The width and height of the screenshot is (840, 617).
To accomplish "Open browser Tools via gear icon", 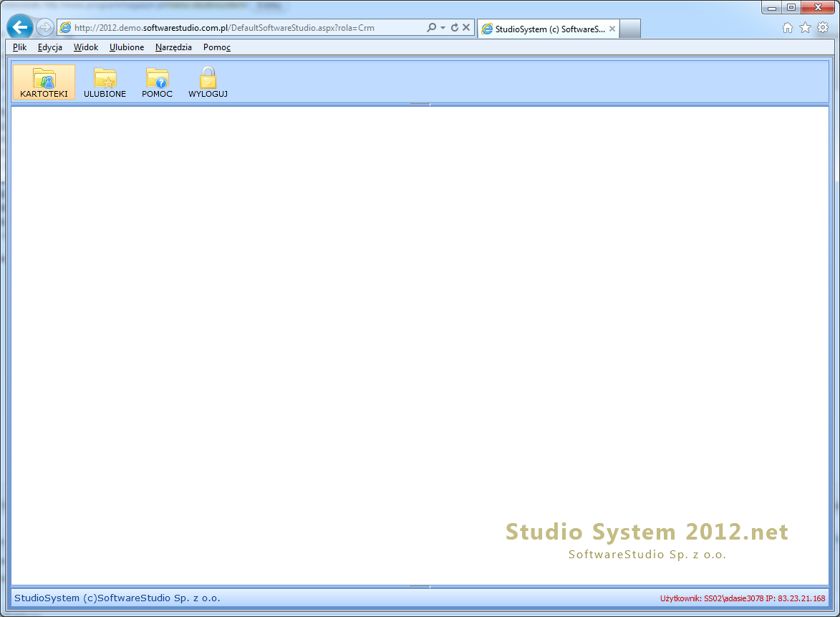I will (823, 27).
